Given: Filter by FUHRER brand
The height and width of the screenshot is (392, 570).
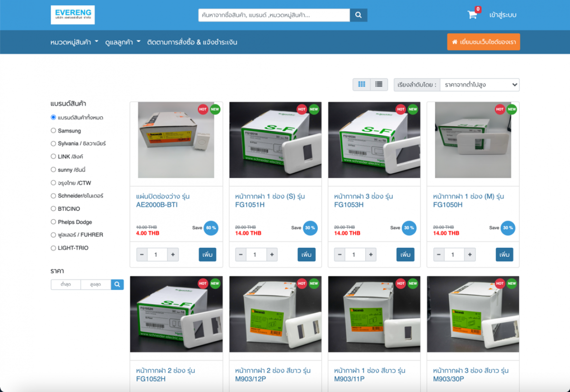Looking at the screenshot, I should [54, 235].
